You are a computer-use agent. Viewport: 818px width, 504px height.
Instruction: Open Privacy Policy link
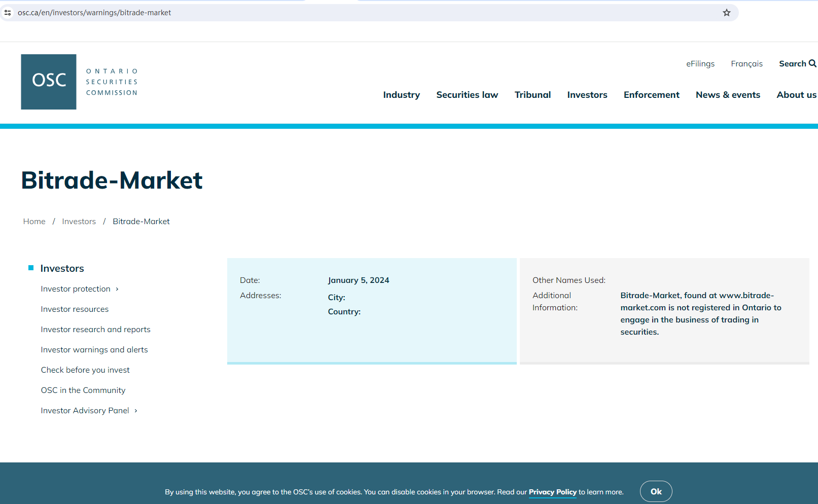pyautogui.click(x=552, y=492)
